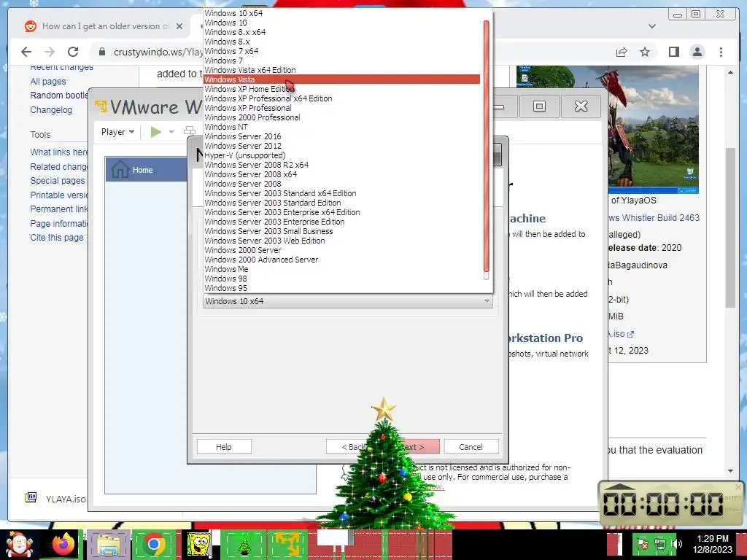Open Cite this page link
The height and width of the screenshot is (560, 747).
tap(57, 238)
